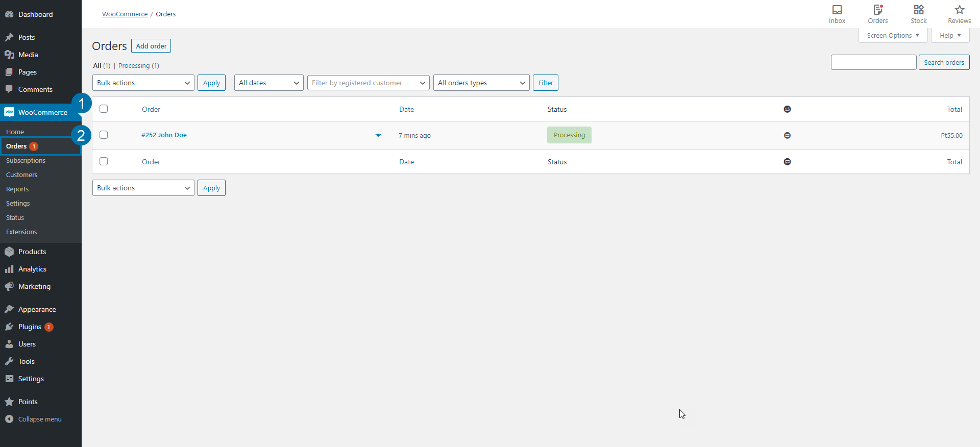The image size is (980, 447).
Task: Click the Media icon in sidebar
Action: [x=9, y=55]
